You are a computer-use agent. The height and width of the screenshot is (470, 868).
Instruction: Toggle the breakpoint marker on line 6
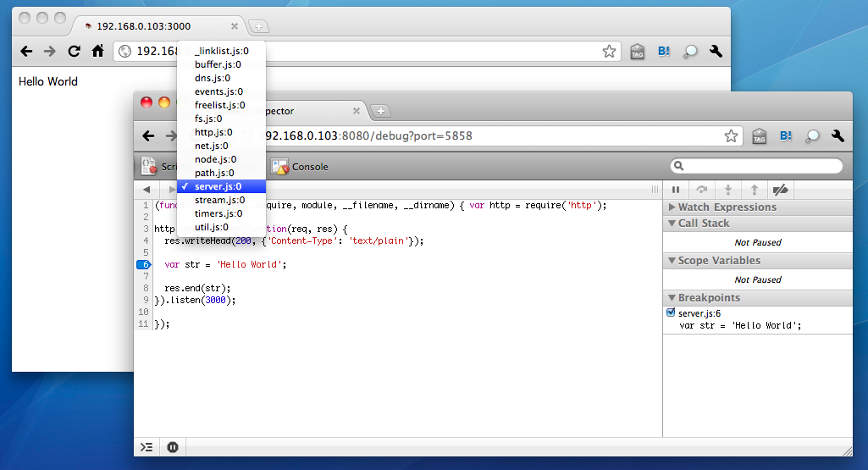pos(144,264)
